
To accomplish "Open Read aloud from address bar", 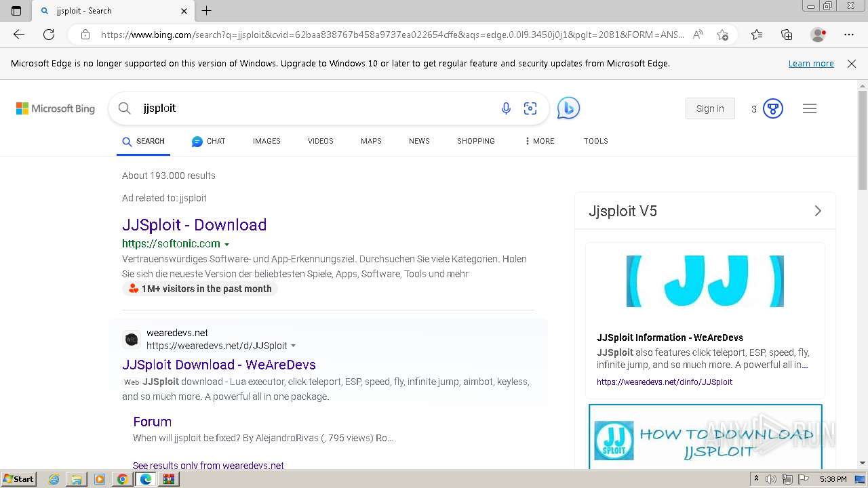I will coord(698,35).
